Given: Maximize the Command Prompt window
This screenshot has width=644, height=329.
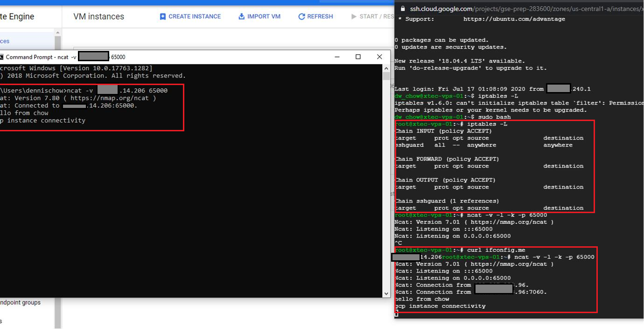Looking at the screenshot, I should pos(358,57).
